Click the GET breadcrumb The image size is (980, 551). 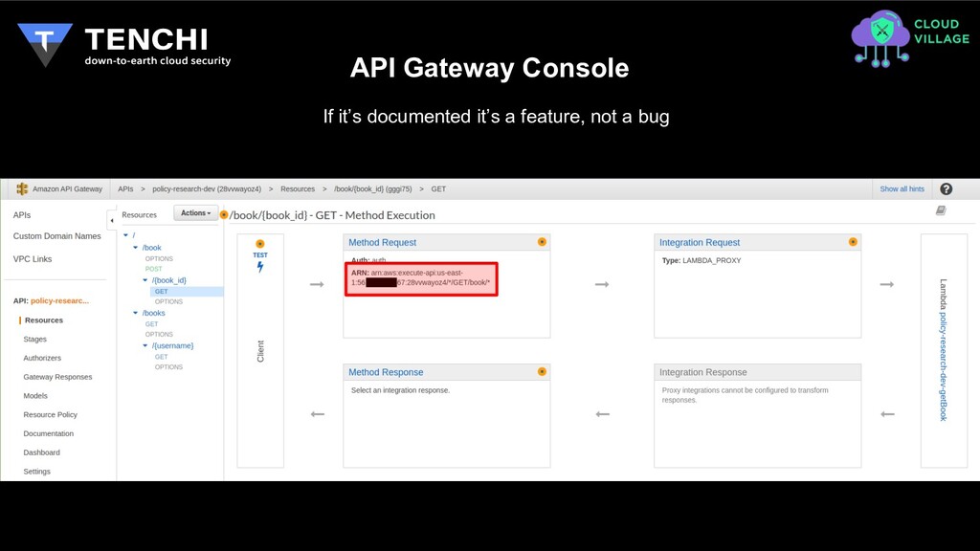(x=438, y=188)
